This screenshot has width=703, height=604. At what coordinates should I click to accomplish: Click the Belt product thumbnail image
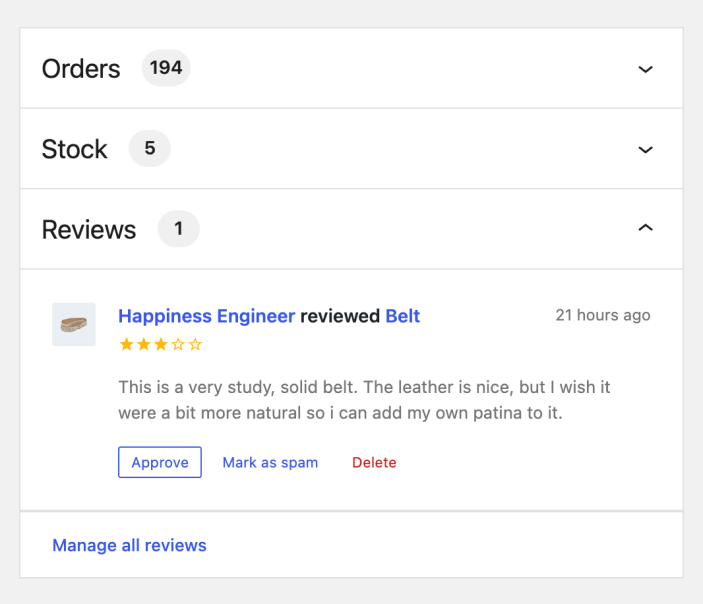pyautogui.click(x=74, y=324)
